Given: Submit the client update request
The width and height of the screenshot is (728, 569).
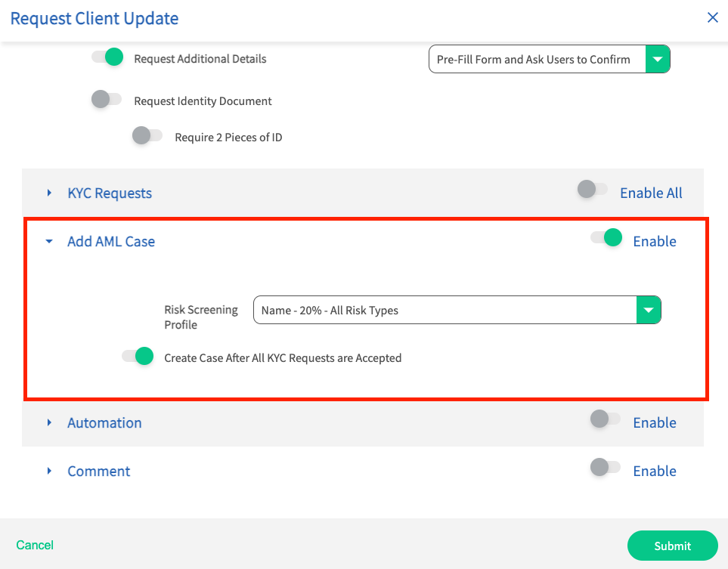Looking at the screenshot, I should pyautogui.click(x=672, y=546).
